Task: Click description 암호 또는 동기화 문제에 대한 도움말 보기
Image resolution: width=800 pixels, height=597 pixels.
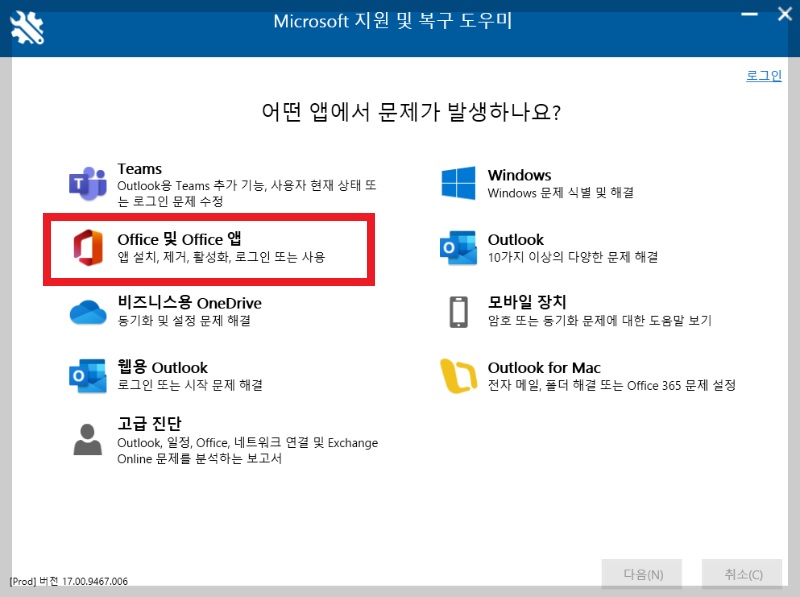Action: click(x=599, y=320)
